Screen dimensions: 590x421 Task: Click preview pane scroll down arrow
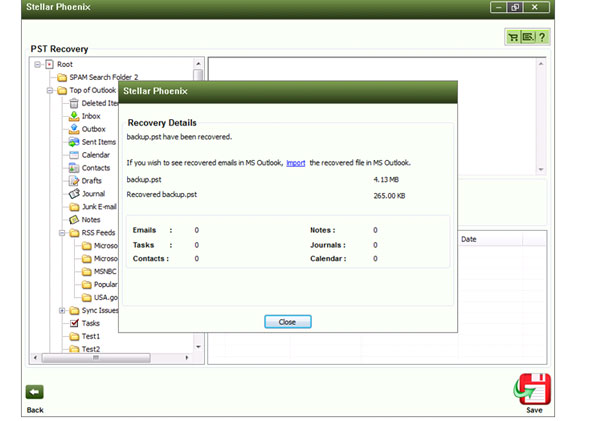coord(541,169)
